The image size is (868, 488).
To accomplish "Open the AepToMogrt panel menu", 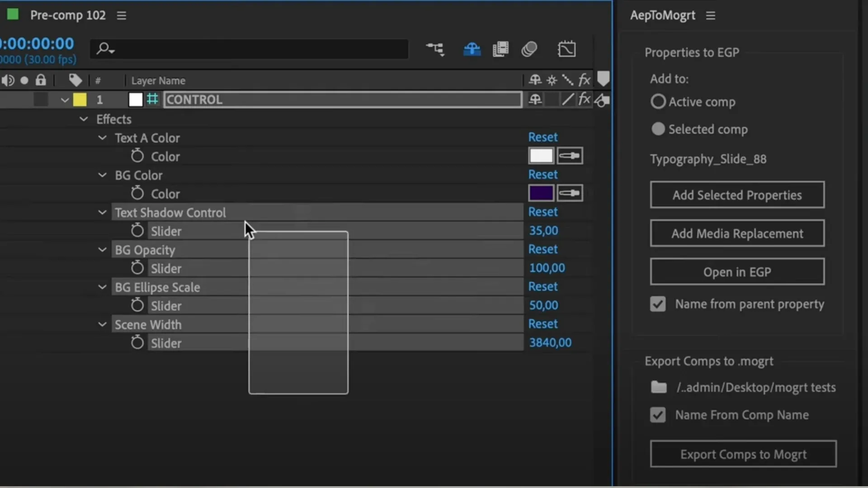I will click(710, 15).
